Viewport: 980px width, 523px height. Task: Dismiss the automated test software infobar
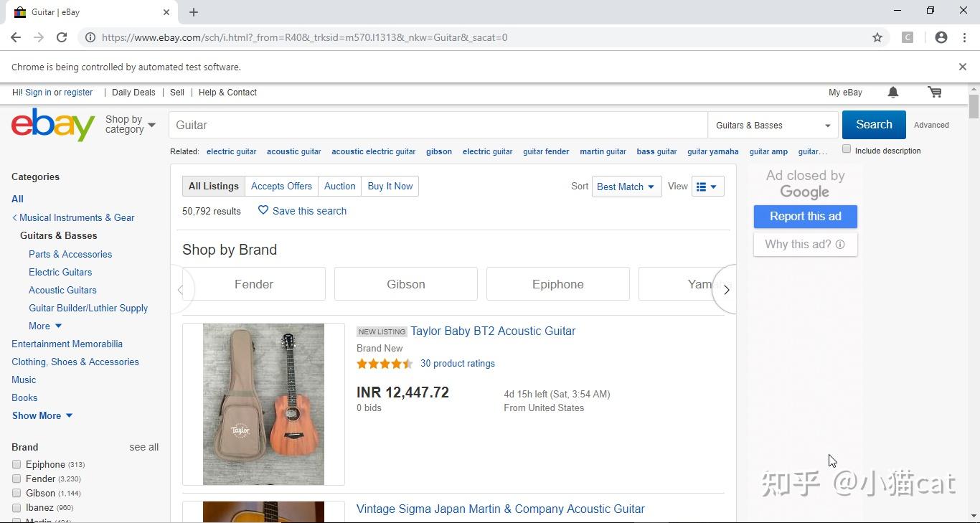962,67
